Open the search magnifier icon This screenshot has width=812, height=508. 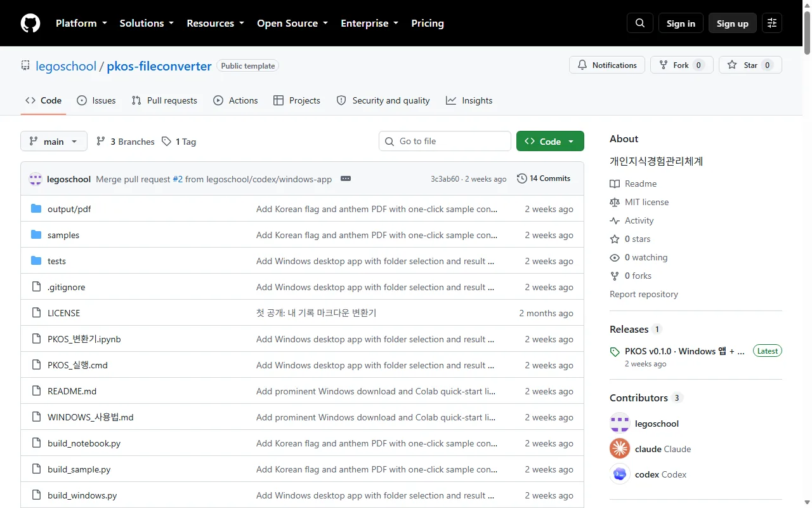[x=640, y=23]
